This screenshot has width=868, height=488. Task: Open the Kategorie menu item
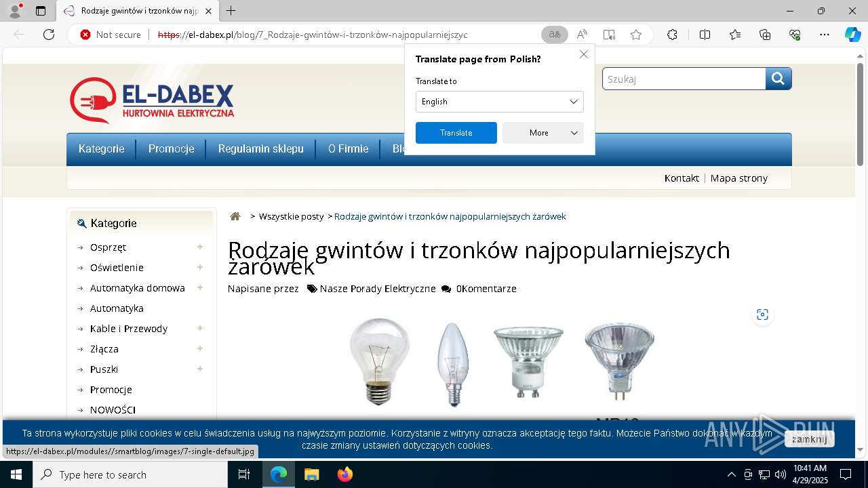click(x=101, y=148)
